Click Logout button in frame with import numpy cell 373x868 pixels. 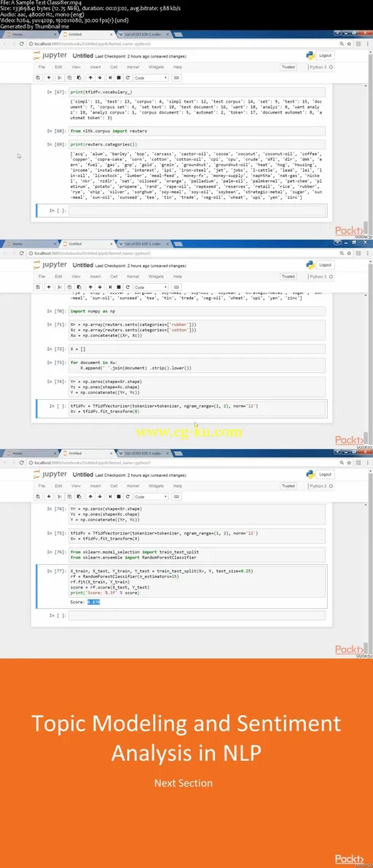(326, 264)
